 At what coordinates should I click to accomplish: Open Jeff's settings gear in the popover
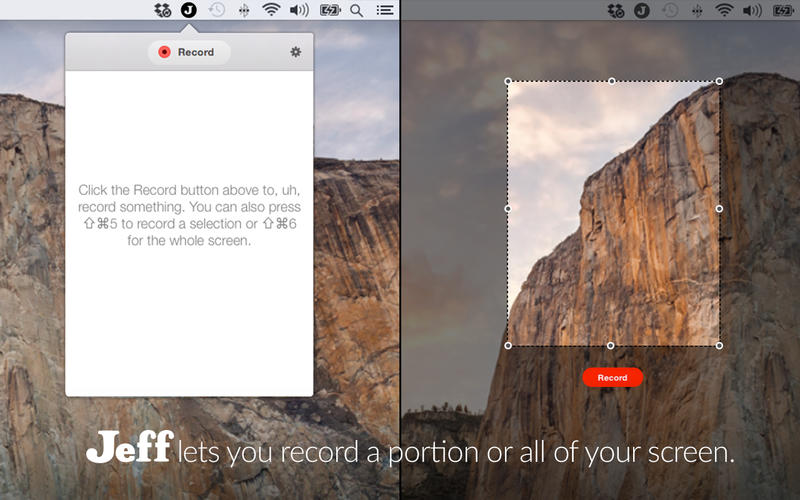(295, 52)
